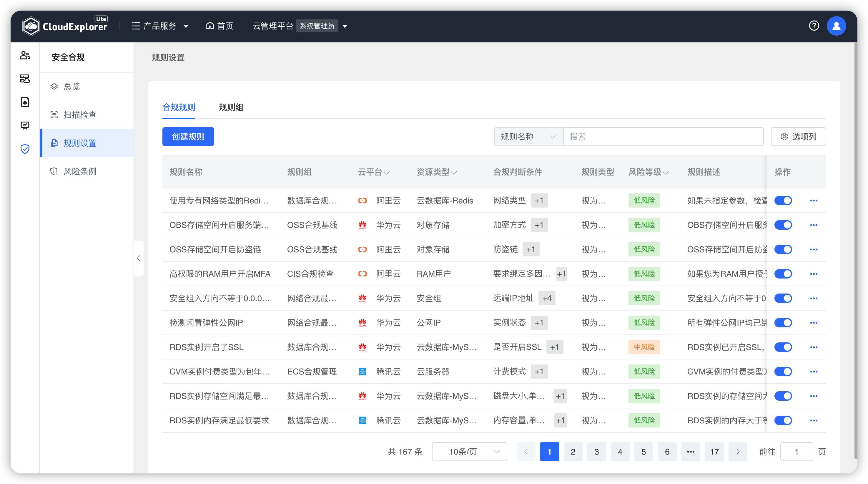Toggle the CVM实例付费类型为包年 rule switch

tap(783, 372)
